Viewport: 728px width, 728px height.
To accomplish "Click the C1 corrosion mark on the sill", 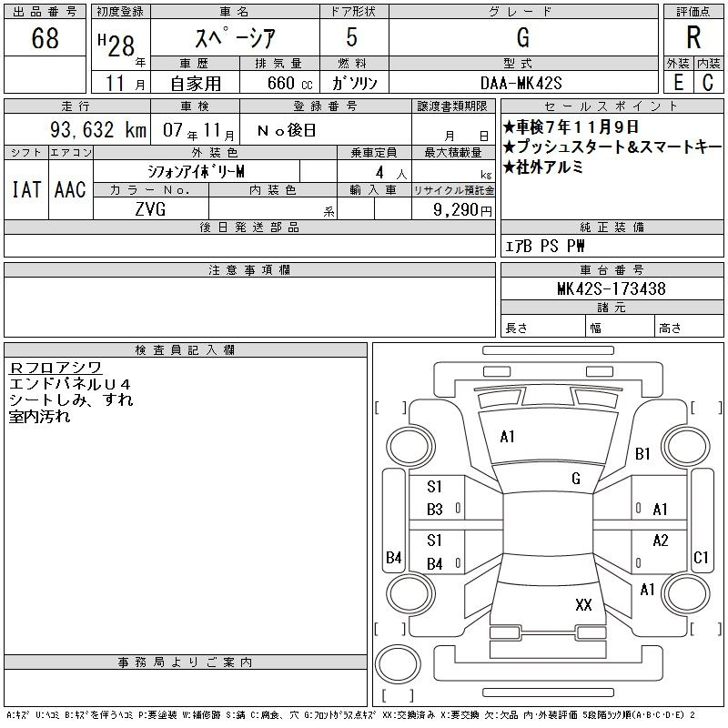I will click(701, 557).
